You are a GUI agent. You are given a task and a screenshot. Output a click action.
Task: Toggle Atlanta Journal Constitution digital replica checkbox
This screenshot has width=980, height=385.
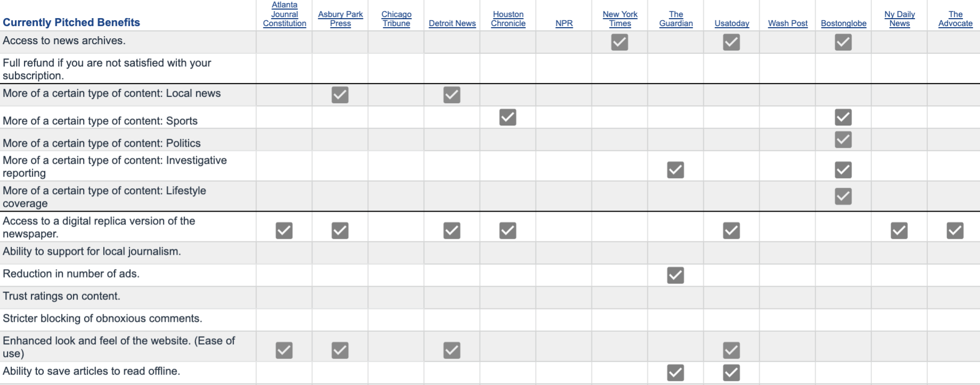284,230
